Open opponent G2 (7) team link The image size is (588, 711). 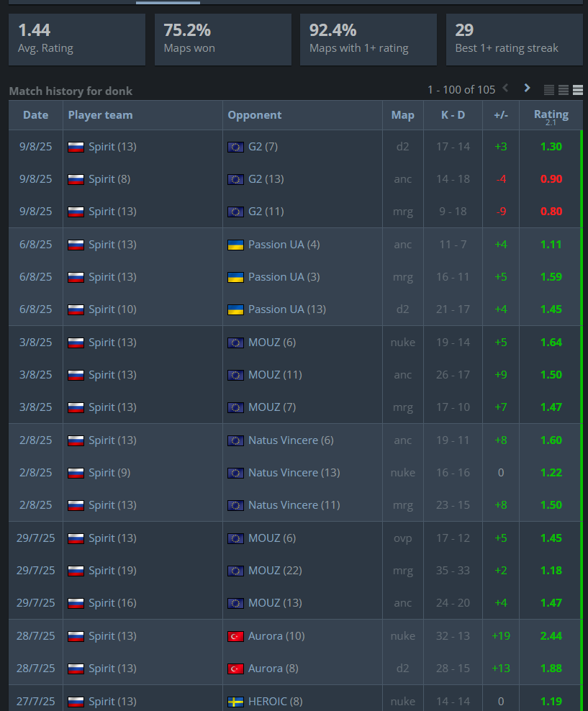[x=263, y=147]
